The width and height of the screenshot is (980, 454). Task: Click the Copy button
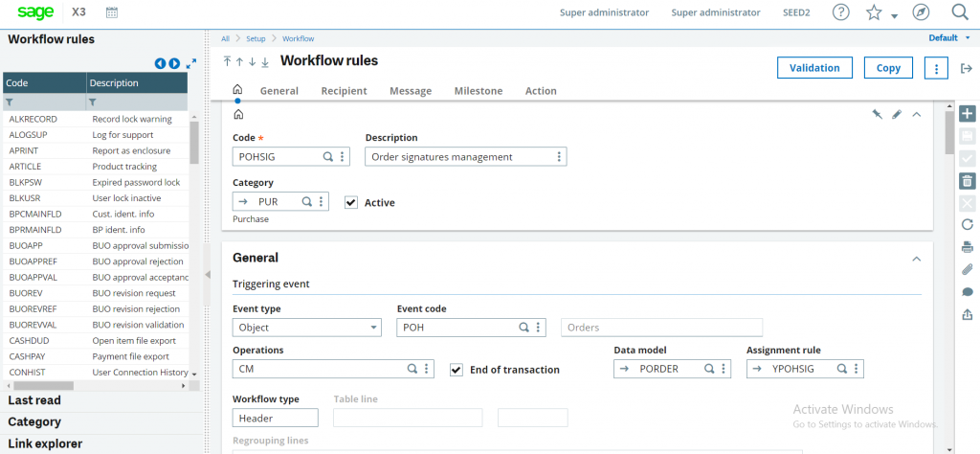(888, 68)
